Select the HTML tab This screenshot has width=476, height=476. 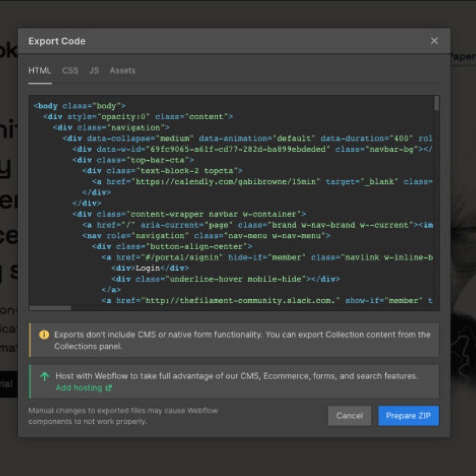(40, 71)
